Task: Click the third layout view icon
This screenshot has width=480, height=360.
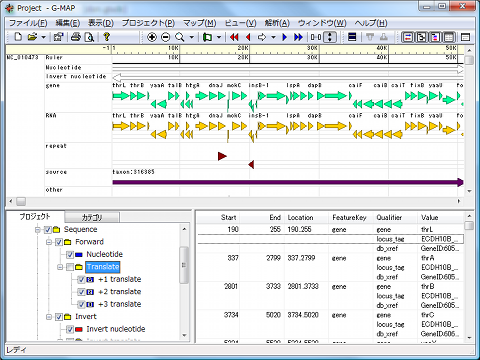Action: coord(435,37)
